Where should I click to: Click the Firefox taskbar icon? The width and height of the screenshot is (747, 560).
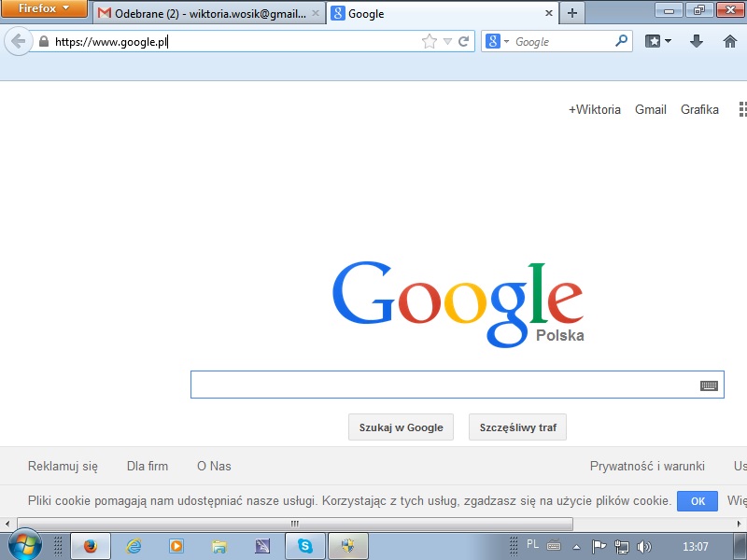click(91, 546)
